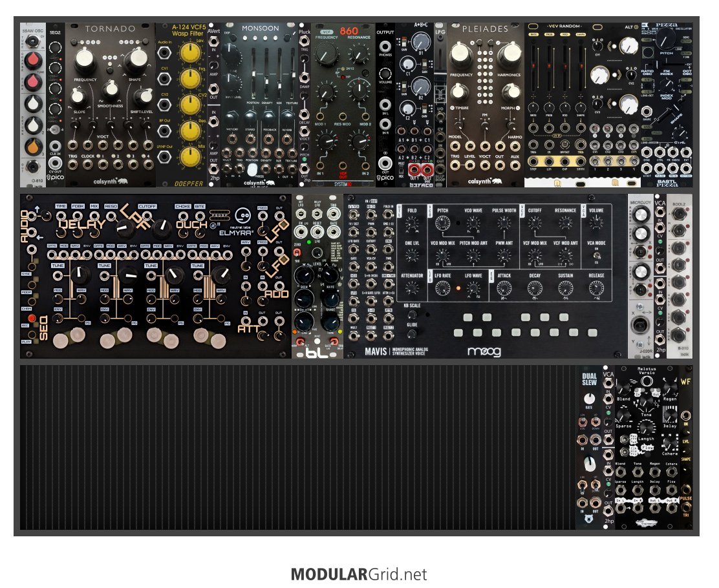Move the VCV Random RATE slider
This screenshot has width=719, height=588.
tap(533, 68)
